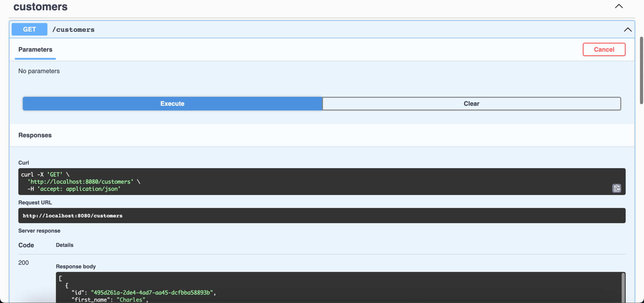Click the customers section heading

click(x=40, y=6)
